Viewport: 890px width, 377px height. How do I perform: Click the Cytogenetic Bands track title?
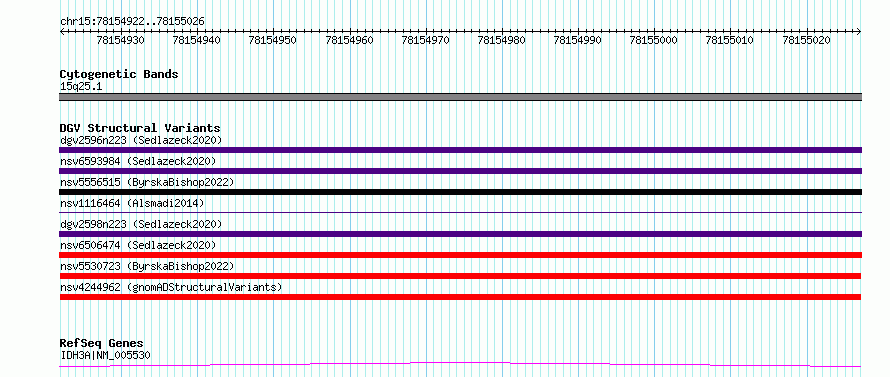point(119,74)
